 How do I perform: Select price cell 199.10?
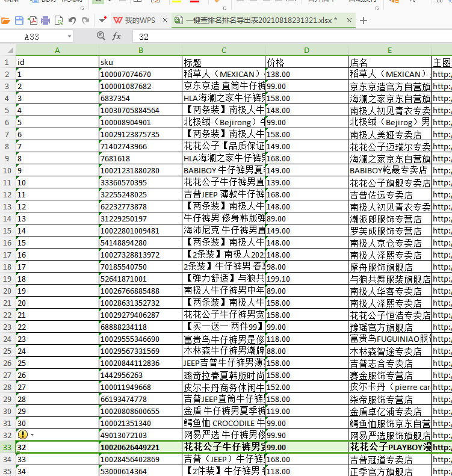coord(306,279)
